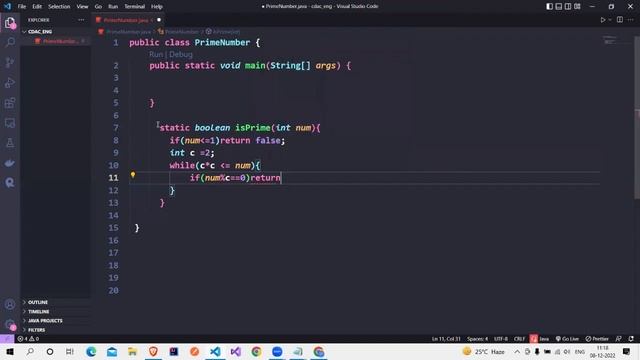Viewport: 640px width, 360px height.
Task: Open the Edit menu
Action: (x=37, y=7)
